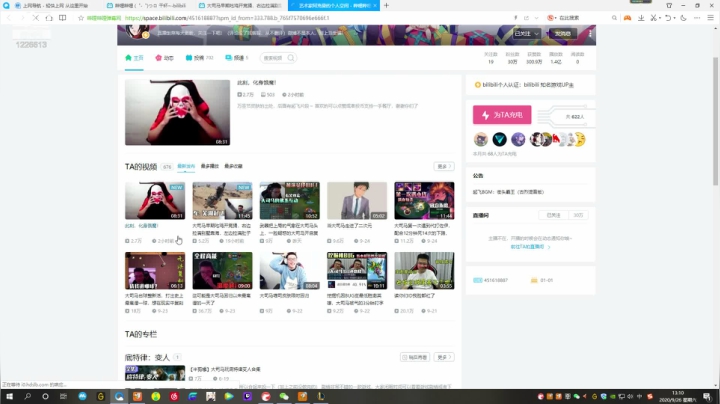
Task: Click the 关注数 following count stat
Action: click(x=491, y=58)
